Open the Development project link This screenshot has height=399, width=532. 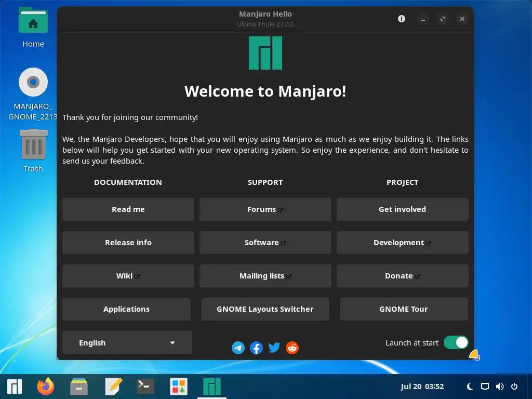[x=403, y=243]
